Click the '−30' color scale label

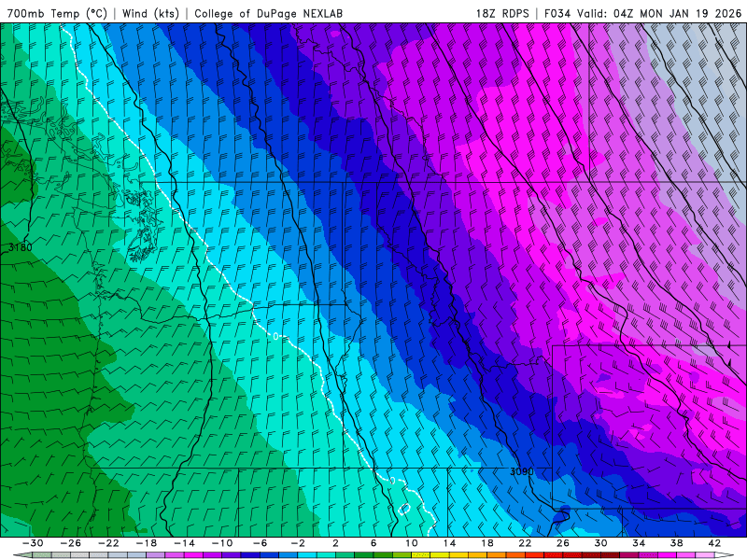[33, 543]
